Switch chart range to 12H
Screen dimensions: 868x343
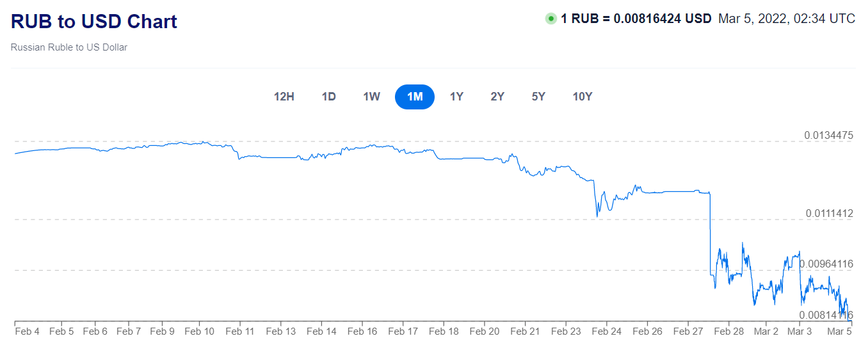tap(284, 97)
